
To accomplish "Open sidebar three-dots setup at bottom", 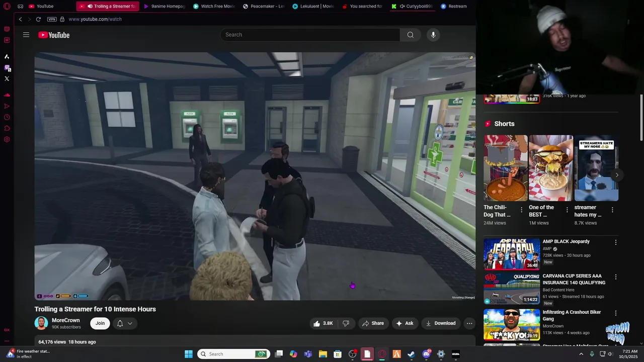I will pos(7,341).
